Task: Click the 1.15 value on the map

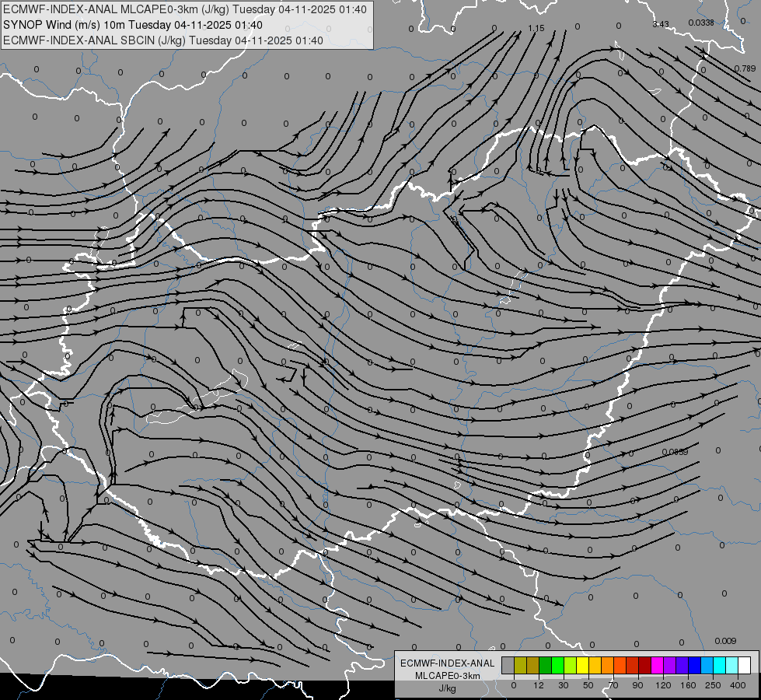Action: (536, 28)
